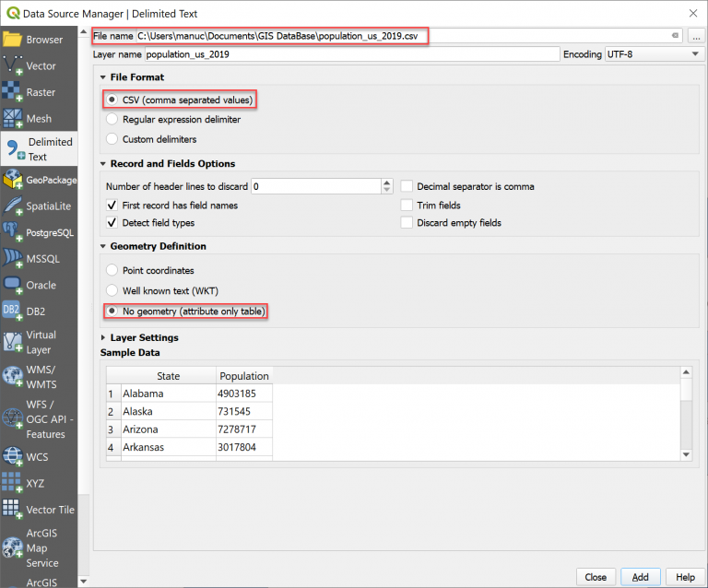Viewport: 708px width, 588px height.
Task: Enable Decimal separator is comma checkbox
Action: coord(407,186)
